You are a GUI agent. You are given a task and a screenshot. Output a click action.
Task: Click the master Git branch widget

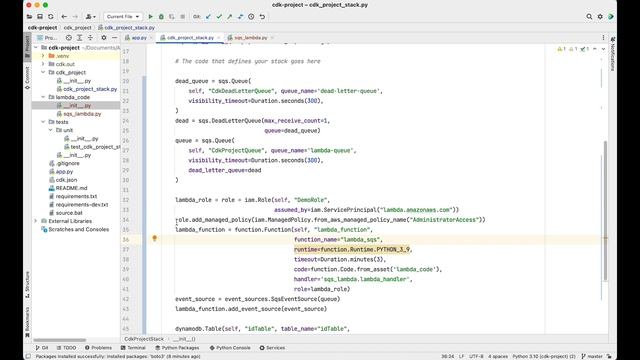pos(592,356)
